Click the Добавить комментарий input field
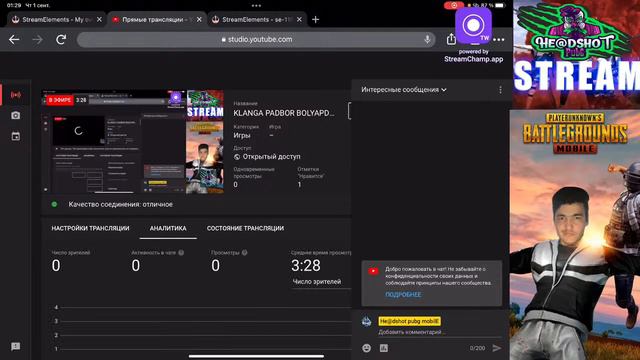 pos(439,332)
